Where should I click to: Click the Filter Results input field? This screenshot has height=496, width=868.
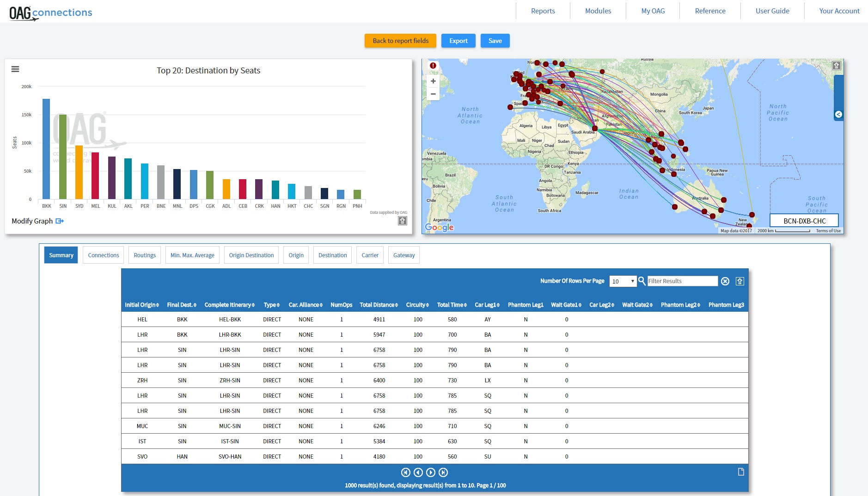coord(682,281)
